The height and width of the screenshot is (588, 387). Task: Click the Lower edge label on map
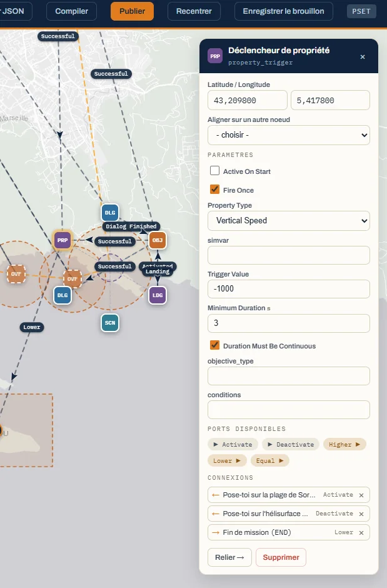click(x=32, y=327)
